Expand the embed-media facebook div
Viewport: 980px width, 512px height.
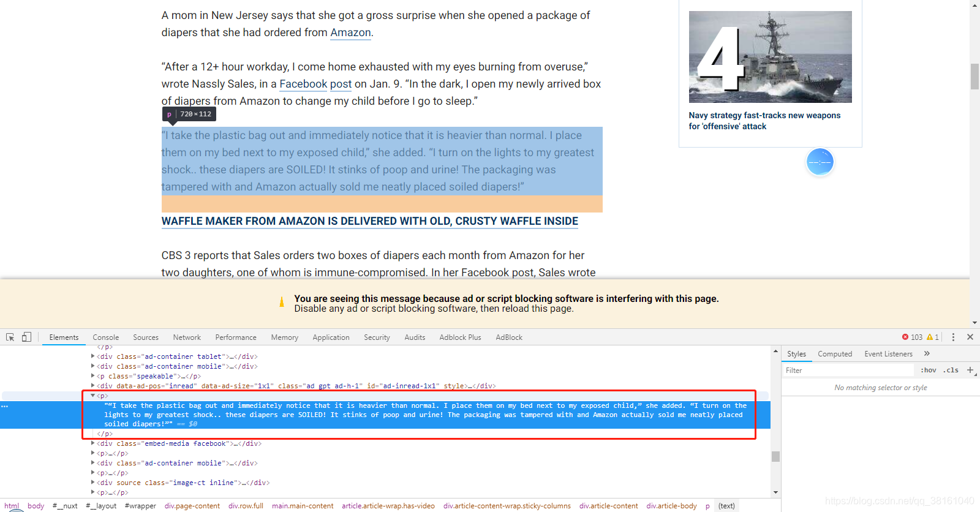[x=93, y=443]
